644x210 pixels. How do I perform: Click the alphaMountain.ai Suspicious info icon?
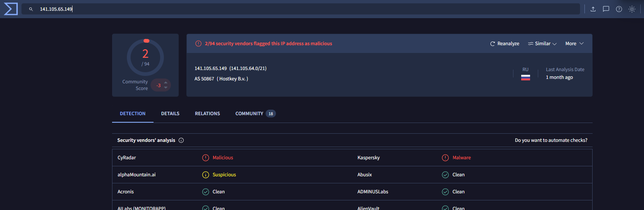pos(206,175)
